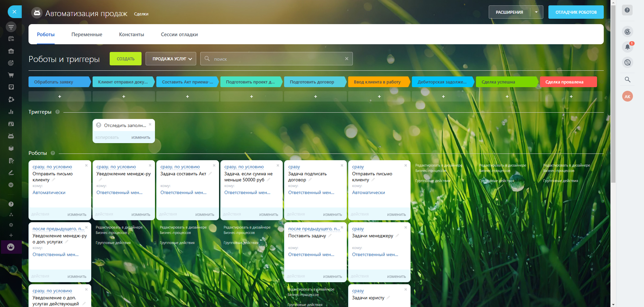Screen dimensions: 644x307
Task: Click изменить on Задача составить Акт robot
Action: 205,214
